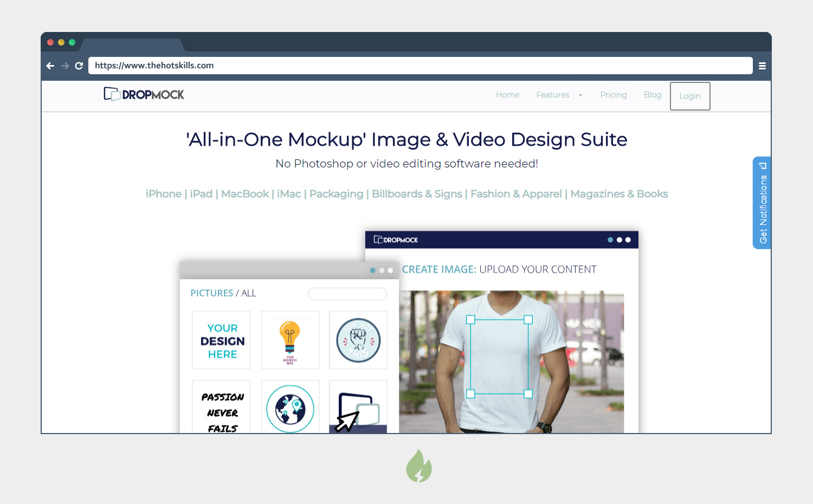
Task: Select the screen with cursor thumbnail
Action: pyautogui.click(x=358, y=407)
